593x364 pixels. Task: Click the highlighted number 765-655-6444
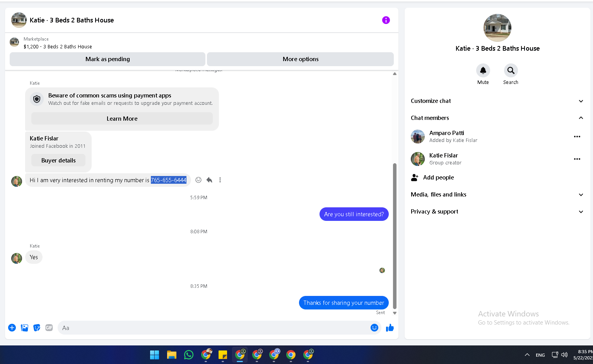(x=169, y=180)
